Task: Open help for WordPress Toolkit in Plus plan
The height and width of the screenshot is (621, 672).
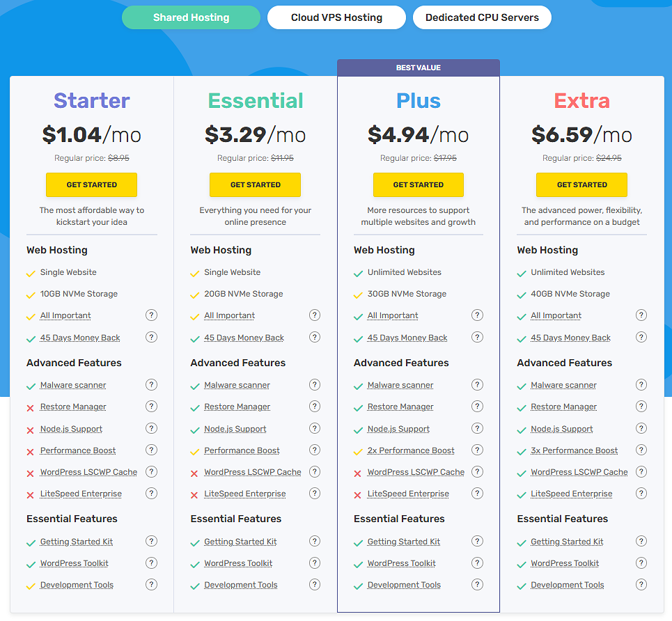Action: click(478, 563)
